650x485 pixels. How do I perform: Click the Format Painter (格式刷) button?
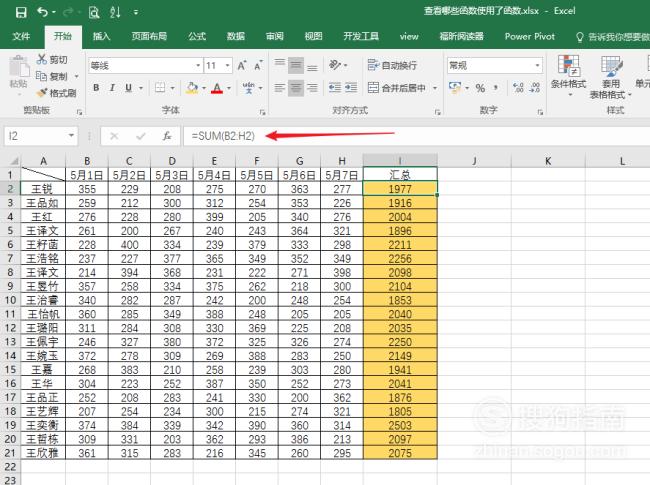(56, 93)
